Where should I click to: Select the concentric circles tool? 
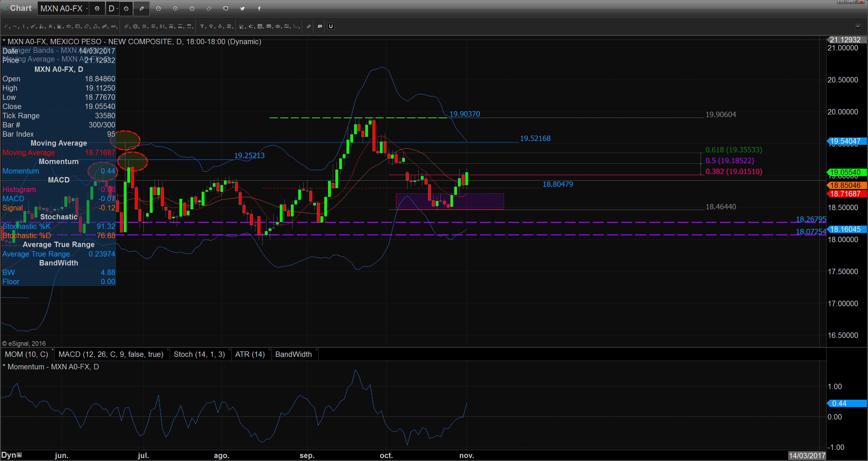(135, 26)
